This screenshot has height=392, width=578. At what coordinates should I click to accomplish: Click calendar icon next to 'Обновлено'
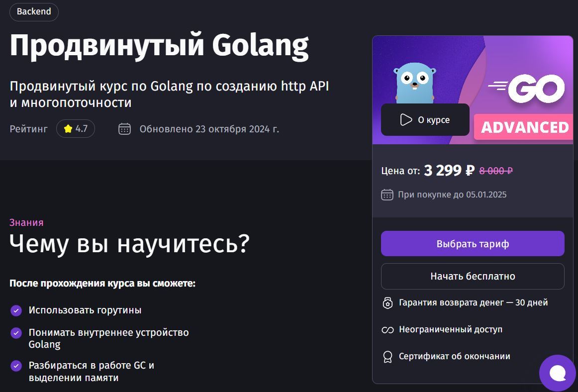tap(124, 129)
